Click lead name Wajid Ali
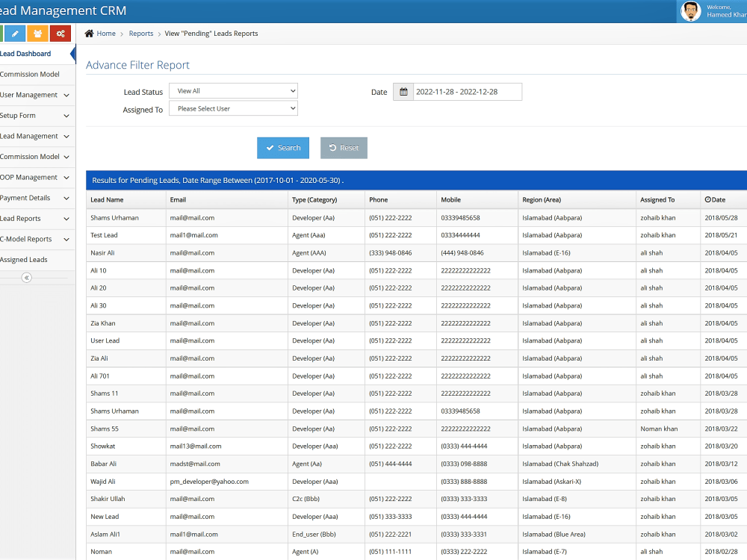 103,482
